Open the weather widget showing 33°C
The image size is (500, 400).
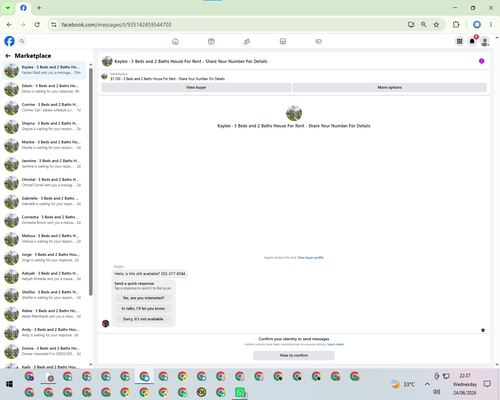[x=403, y=384]
